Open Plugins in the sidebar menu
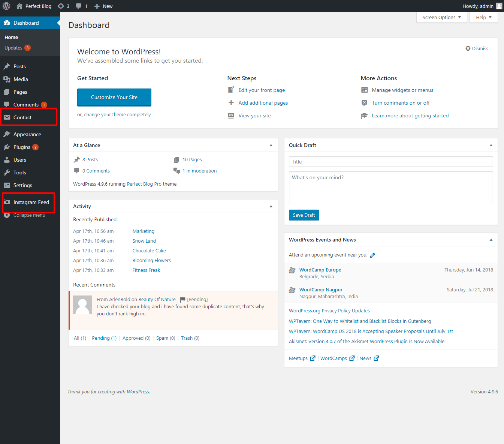The width and height of the screenshot is (504, 444). (22, 147)
